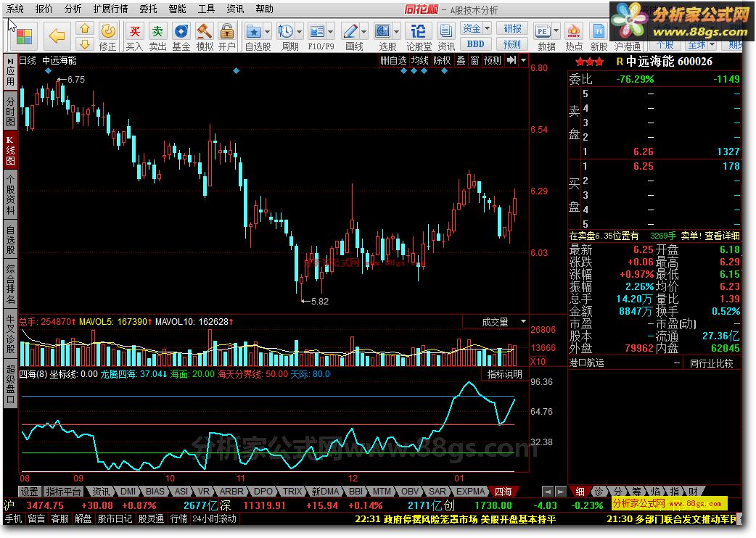Screen dimensions: 756x538
Task: Open the 报价 menu
Action: tap(44, 9)
